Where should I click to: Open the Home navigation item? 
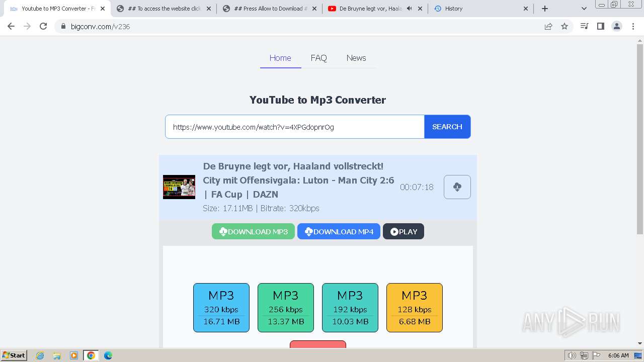[280, 58]
